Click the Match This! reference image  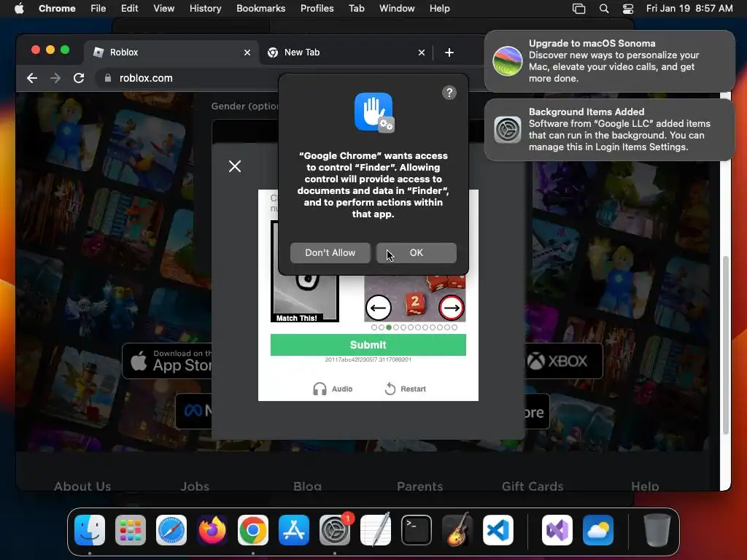(304, 297)
